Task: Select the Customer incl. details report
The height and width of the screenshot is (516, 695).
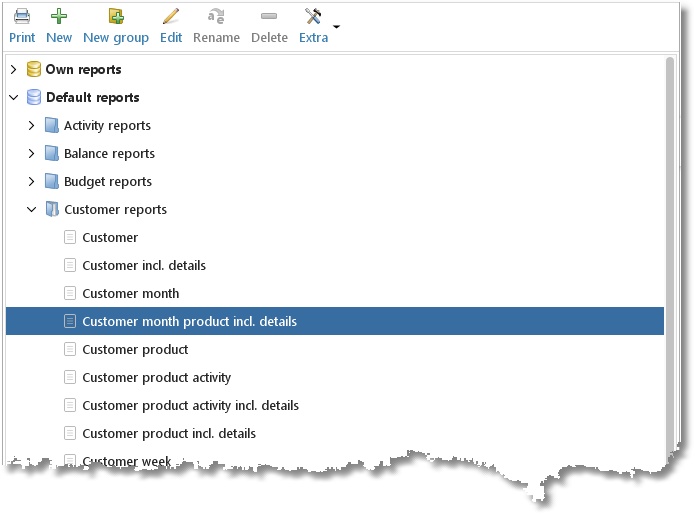Action: 144,266
